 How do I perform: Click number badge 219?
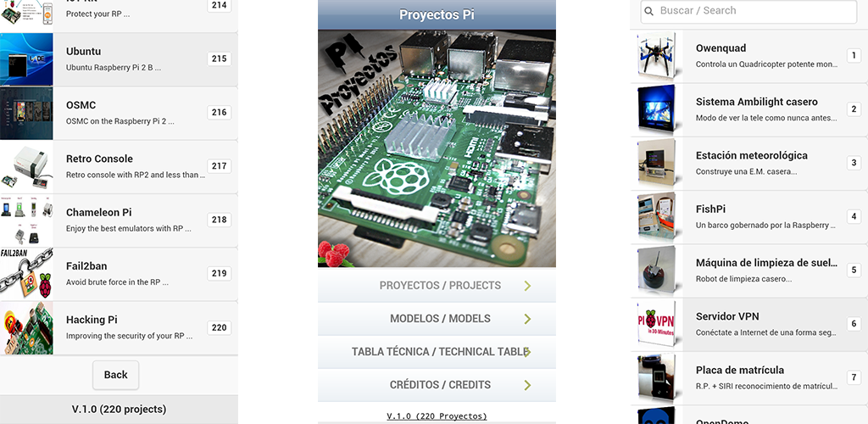(220, 273)
